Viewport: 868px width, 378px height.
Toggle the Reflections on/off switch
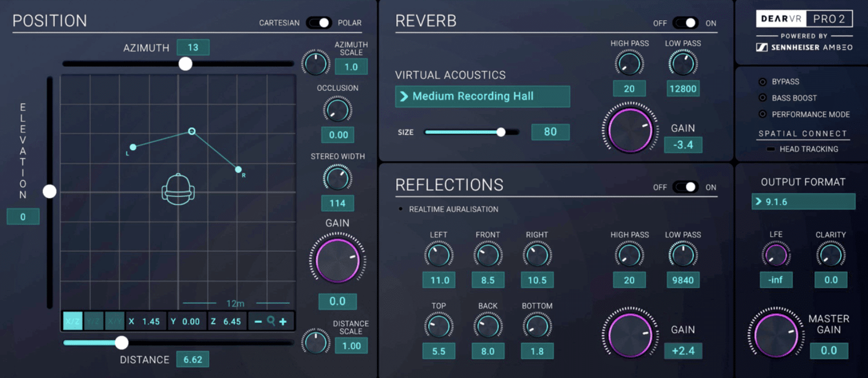(x=685, y=187)
